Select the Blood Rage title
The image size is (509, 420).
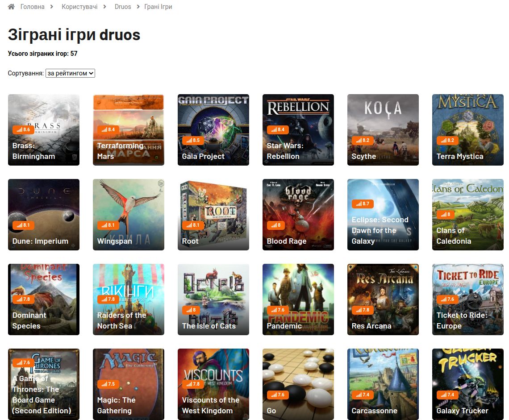point(286,241)
